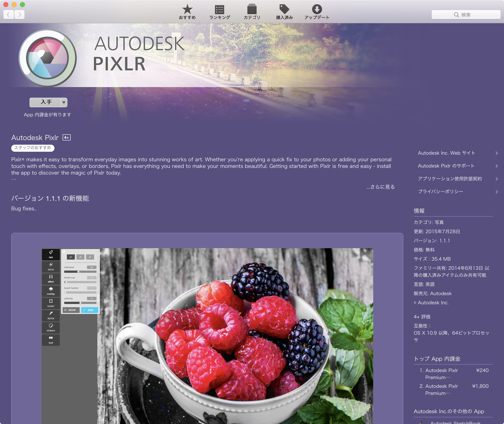504x424 pixels.
Task: Click the app screenshot with raspberries
Action: (207, 336)
